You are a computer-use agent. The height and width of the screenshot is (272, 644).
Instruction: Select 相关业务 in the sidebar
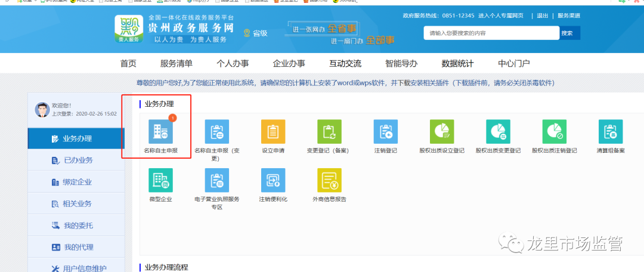coord(76,204)
